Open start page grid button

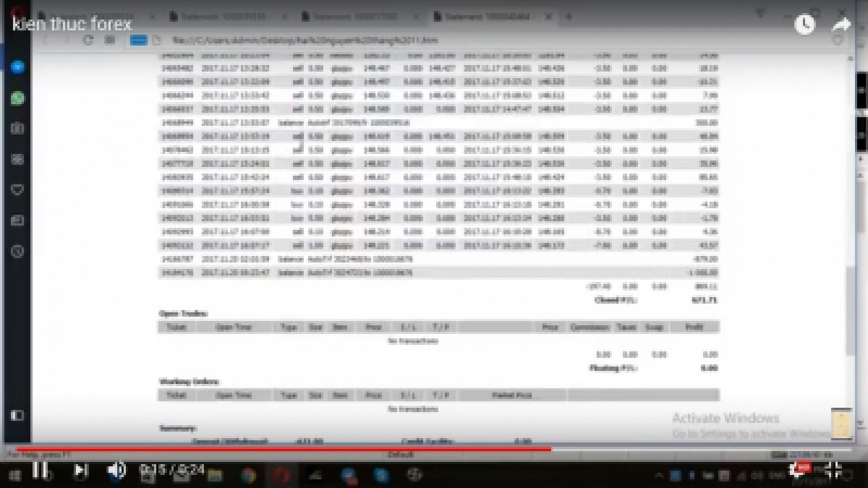click(x=110, y=40)
